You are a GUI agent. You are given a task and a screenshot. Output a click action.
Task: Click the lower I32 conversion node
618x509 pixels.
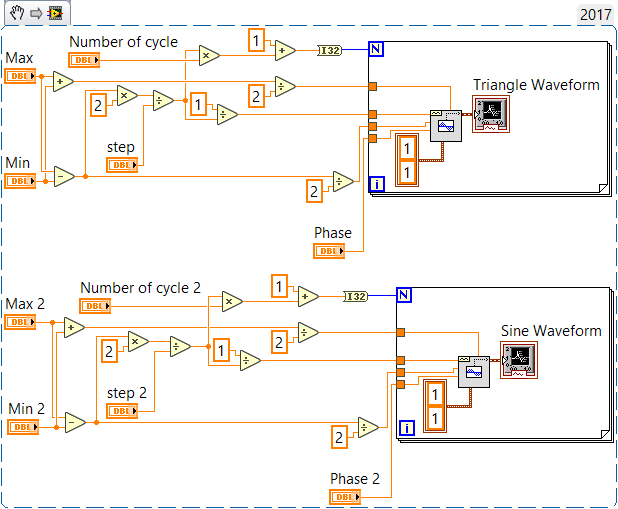point(356,296)
